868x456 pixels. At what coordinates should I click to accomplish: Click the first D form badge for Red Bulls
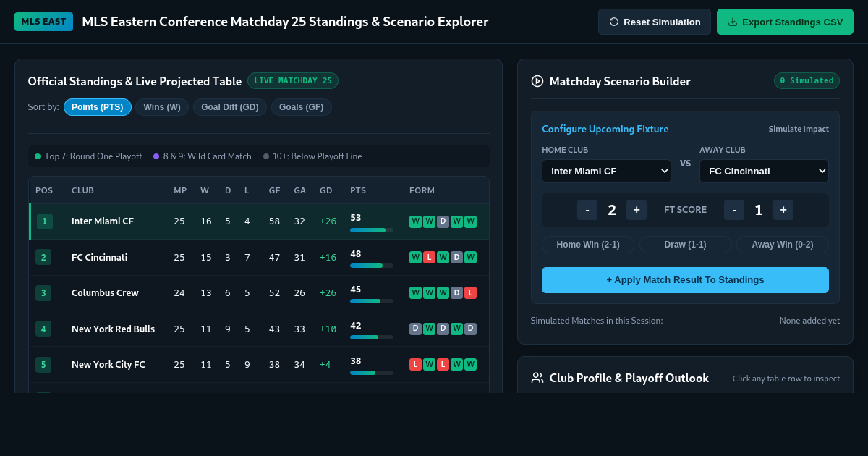pyautogui.click(x=415, y=329)
